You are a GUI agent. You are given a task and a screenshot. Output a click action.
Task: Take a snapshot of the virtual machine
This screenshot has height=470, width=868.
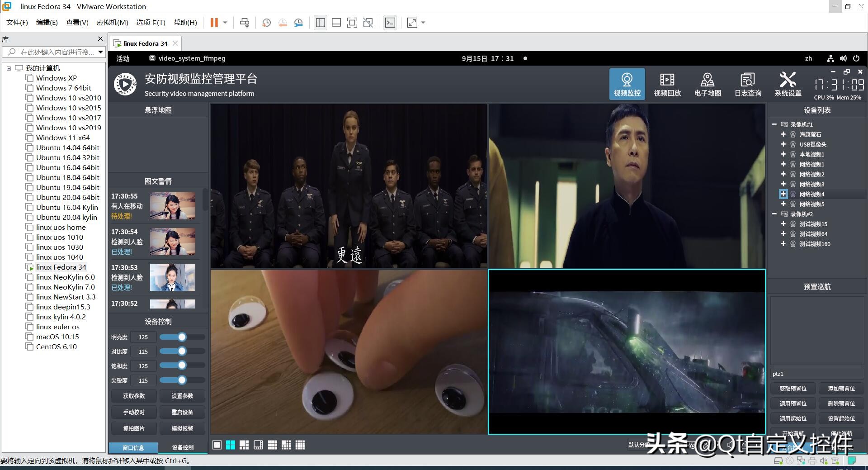[267, 23]
